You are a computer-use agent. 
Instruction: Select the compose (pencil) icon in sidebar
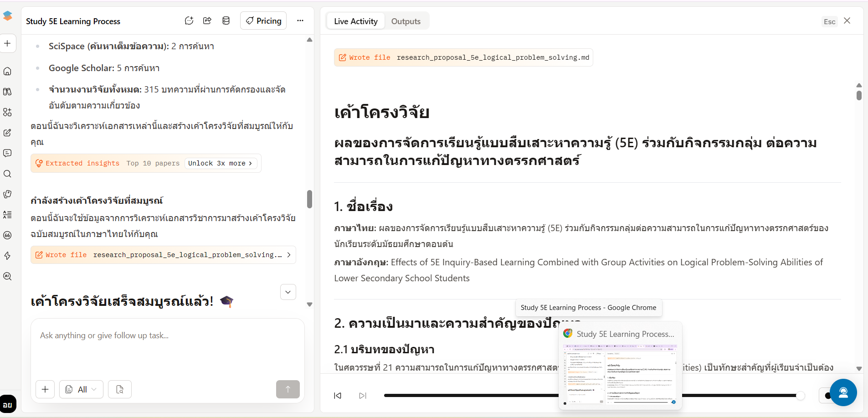coord(7,133)
